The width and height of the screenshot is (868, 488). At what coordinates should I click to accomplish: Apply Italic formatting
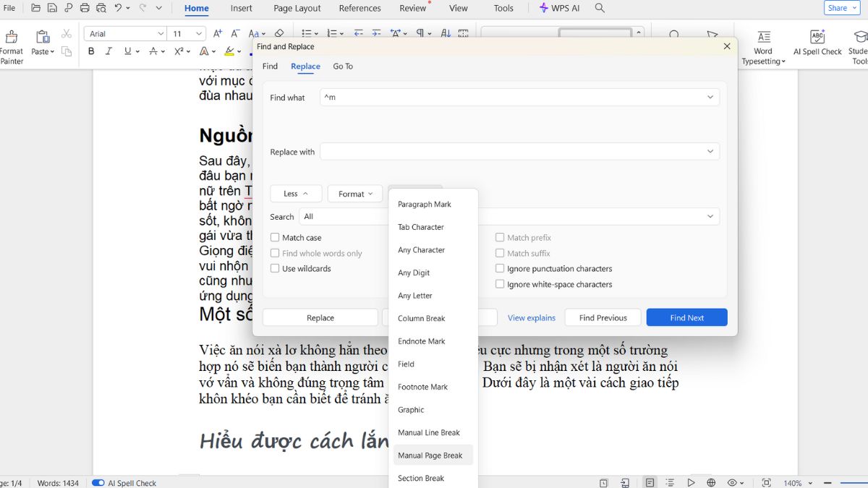click(109, 51)
